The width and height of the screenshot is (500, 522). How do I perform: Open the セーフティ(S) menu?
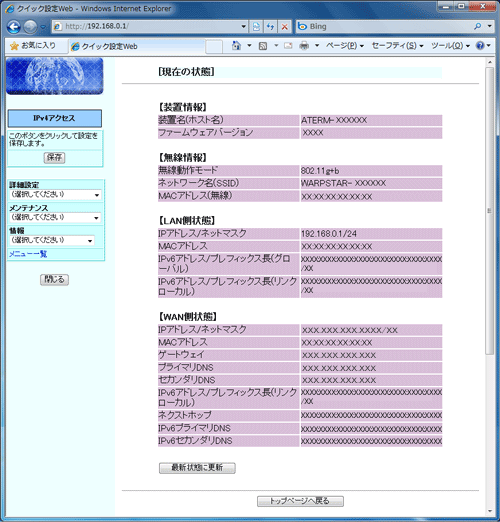[397, 46]
